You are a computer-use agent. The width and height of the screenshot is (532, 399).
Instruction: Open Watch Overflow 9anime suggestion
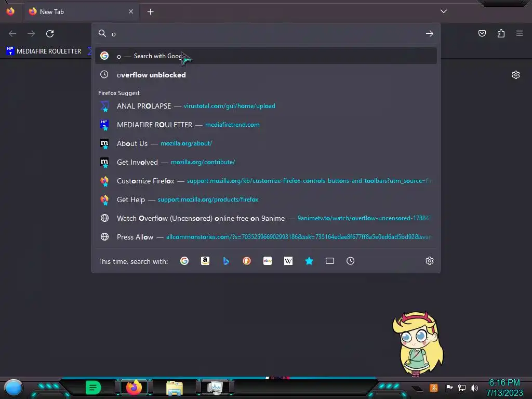click(266, 218)
